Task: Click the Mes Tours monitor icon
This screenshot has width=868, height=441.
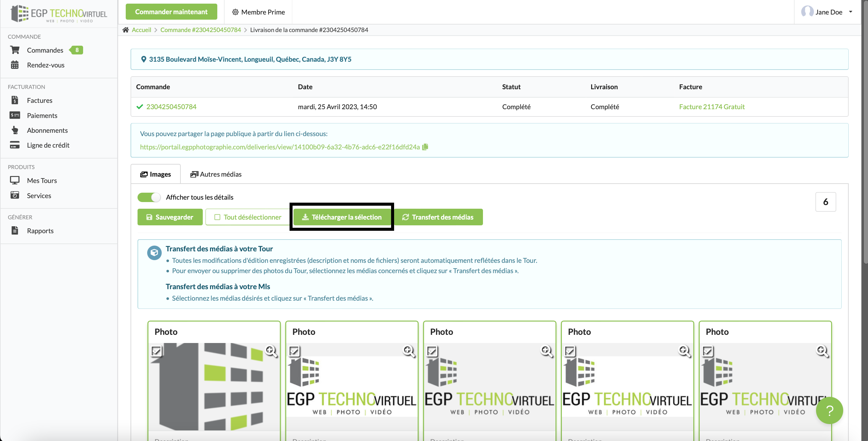Action: (x=15, y=180)
